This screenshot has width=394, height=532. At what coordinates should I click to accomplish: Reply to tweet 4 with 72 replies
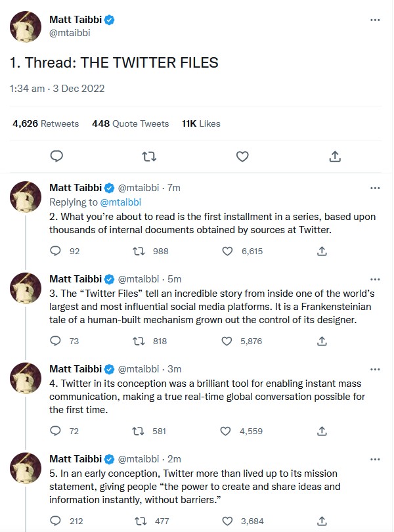(x=55, y=431)
